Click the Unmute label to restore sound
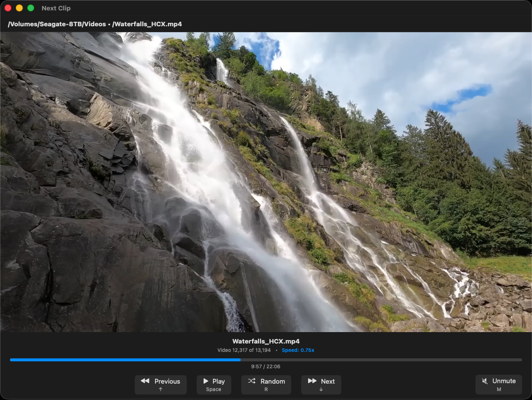The height and width of the screenshot is (400, 532). point(504,381)
